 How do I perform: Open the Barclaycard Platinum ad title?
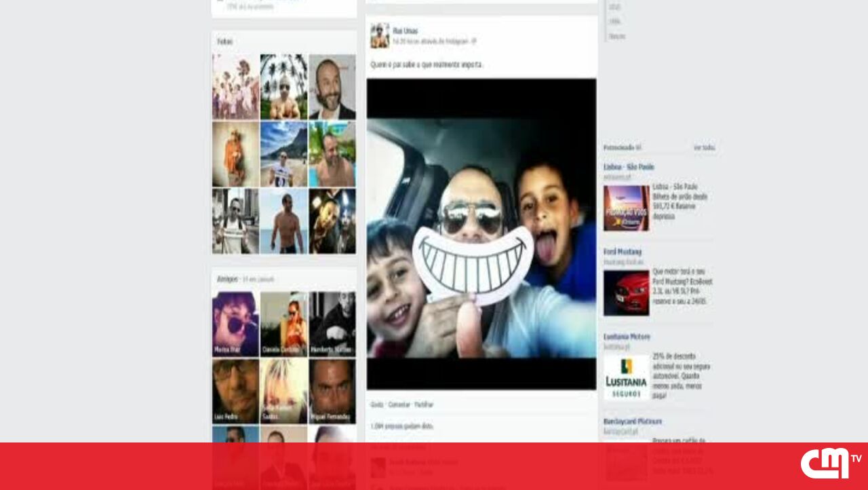[x=632, y=421]
